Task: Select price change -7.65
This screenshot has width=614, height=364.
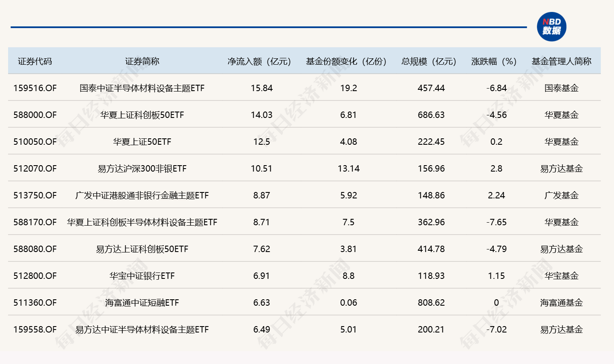Action: (x=496, y=222)
